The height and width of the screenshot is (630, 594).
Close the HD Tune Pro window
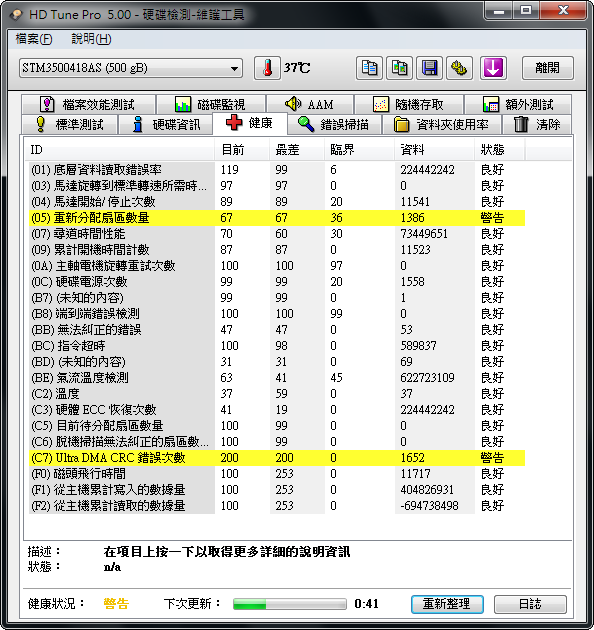click(563, 11)
